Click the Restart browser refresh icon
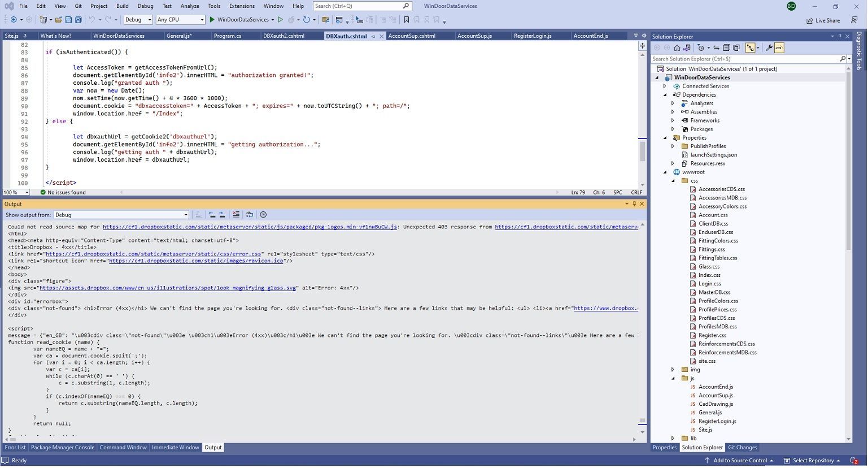Image resolution: width=868 pixels, height=468 pixels. point(306,20)
